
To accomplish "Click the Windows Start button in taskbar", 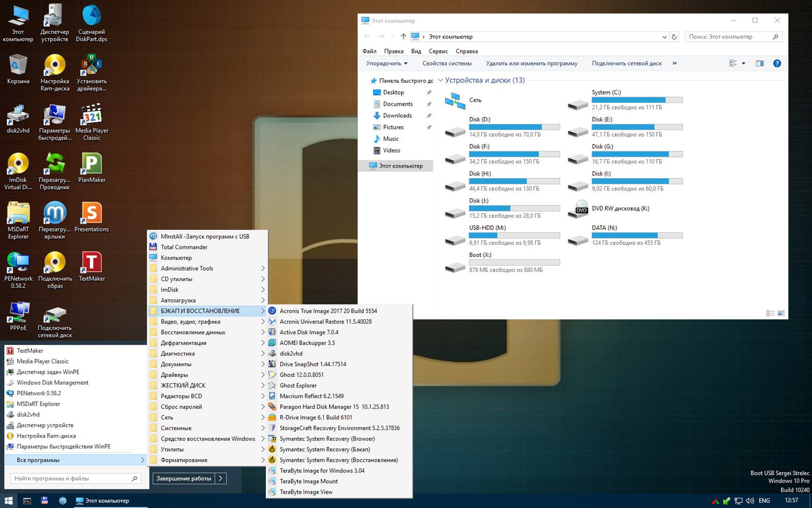I will click(9, 501).
